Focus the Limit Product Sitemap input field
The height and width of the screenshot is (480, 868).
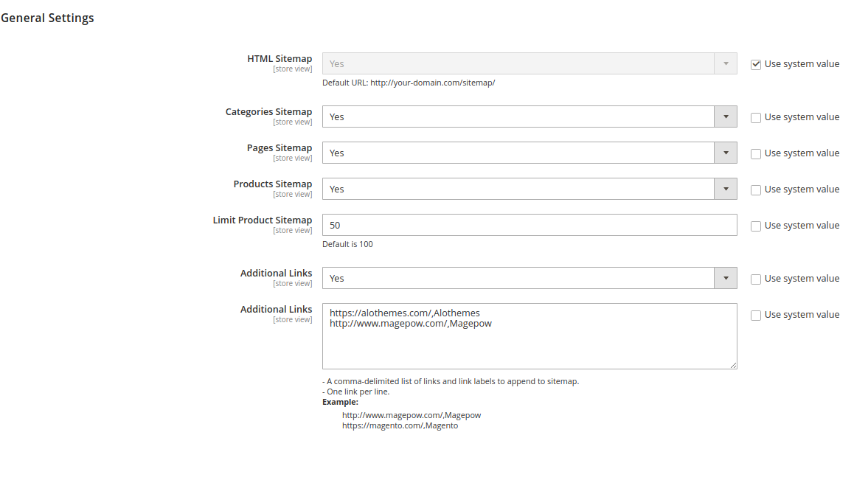click(530, 225)
